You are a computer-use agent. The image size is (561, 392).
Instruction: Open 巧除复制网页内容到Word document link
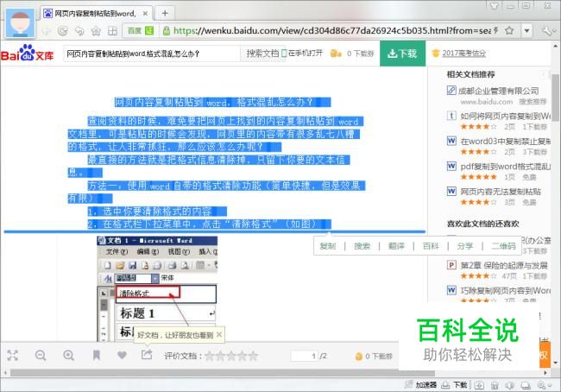click(x=505, y=291)
